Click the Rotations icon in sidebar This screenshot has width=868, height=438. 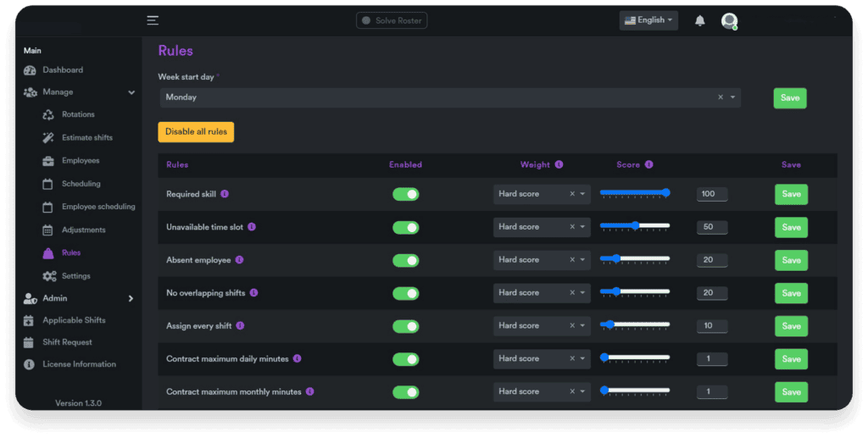click(x=47, y=114)
